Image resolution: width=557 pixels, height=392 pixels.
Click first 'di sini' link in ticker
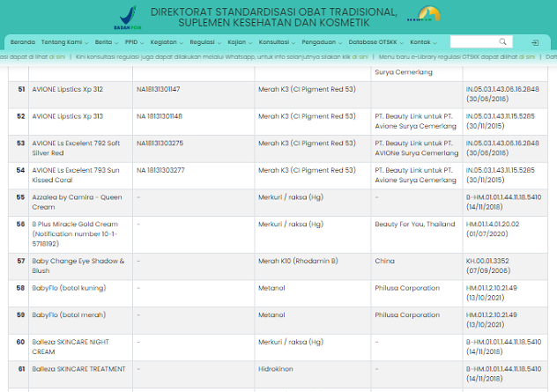[x=56, y=56]
